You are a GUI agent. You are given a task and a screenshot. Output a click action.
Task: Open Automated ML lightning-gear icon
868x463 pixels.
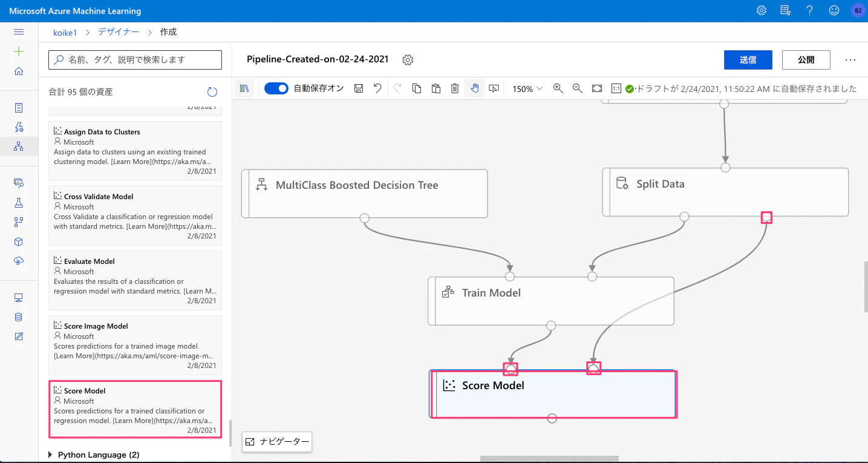tap(19, 127)
